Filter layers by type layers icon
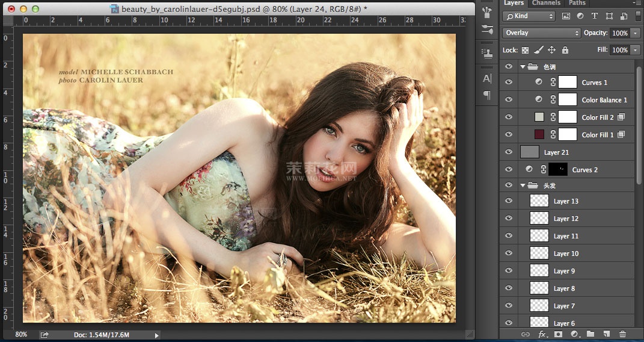Screen dimensions: 644x342 [x=594, y=16]
